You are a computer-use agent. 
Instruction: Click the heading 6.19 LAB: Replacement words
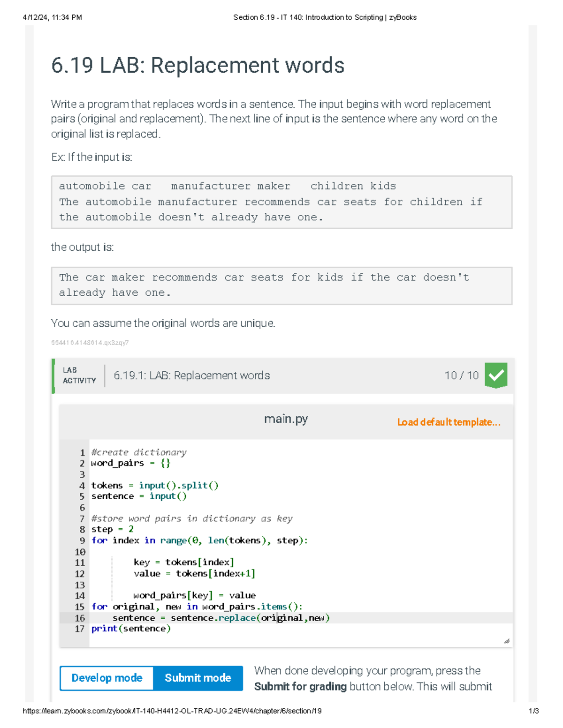tap(198, 66)
